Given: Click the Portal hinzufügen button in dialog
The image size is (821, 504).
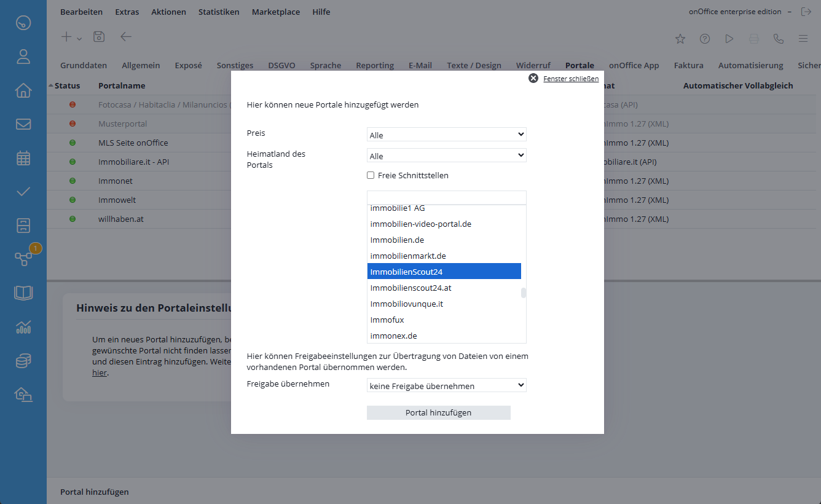Looking at the screenshot, I should (438, 412).
